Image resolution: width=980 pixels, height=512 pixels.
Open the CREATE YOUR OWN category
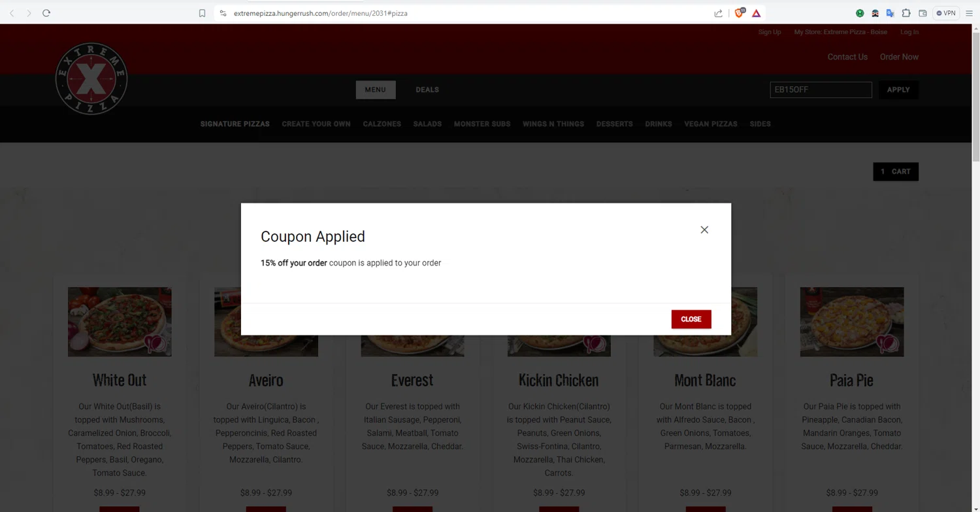(x=316, y=124)
